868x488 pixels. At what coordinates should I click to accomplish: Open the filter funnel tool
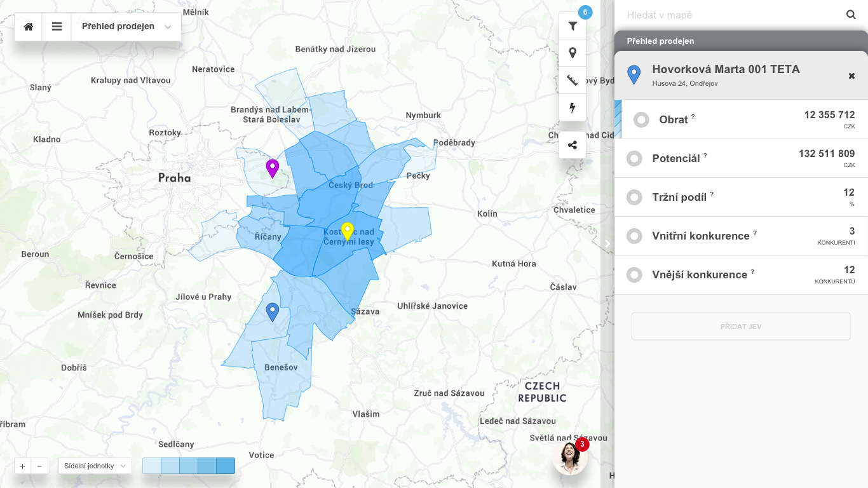tap(573, 26)
